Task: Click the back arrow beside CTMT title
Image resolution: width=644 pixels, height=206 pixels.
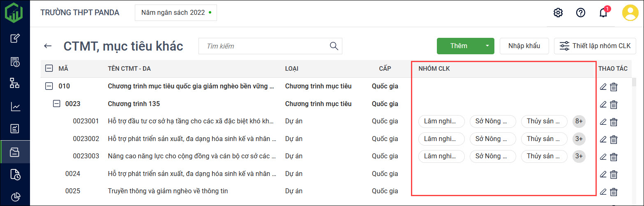Action: 48,46
